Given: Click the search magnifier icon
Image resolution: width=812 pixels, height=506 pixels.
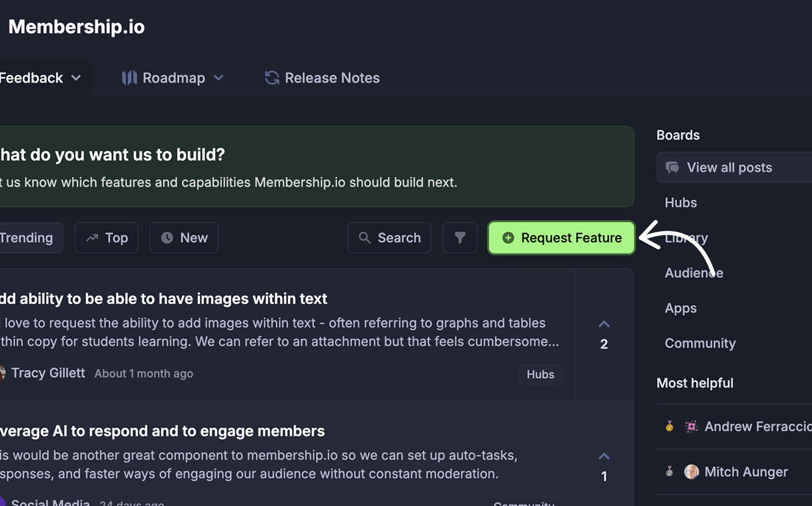Looking at the screenshot, I should coord(364,237).
